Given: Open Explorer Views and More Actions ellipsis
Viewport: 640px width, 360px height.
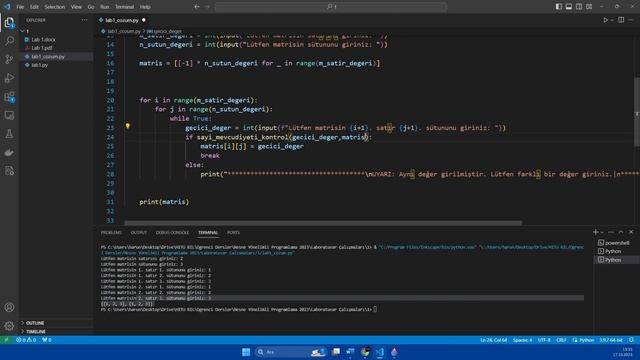Looking at the screenshot, I should click(x=84, y=20).
